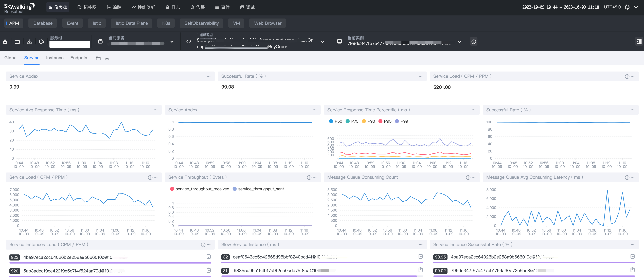Click the download icon in the dashboard toolbar

click(x=29, y=42)
